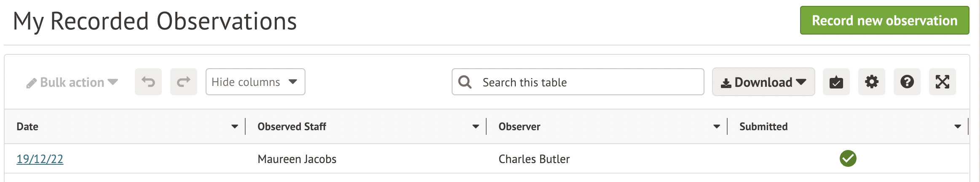Click the redo arrow icon

[x=184, y=82]
